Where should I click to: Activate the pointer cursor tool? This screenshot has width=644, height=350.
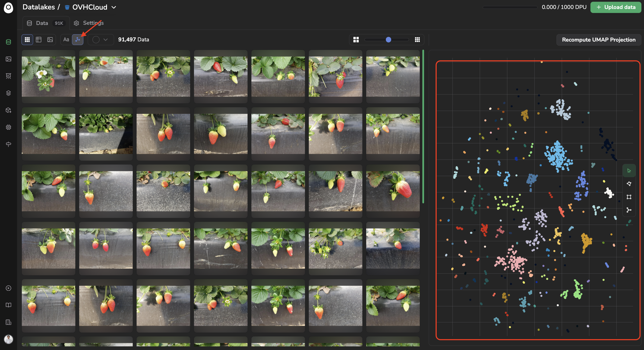pos(629,171)
